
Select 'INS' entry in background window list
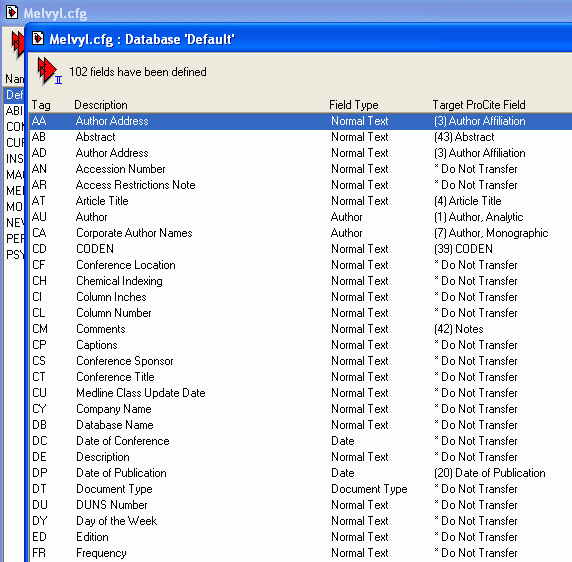(x=14, y=159)
